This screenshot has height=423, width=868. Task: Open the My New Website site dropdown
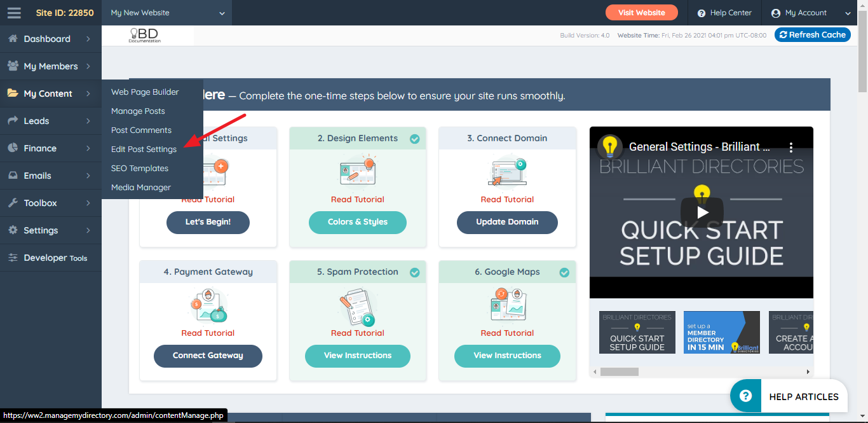tap(166, 12)
